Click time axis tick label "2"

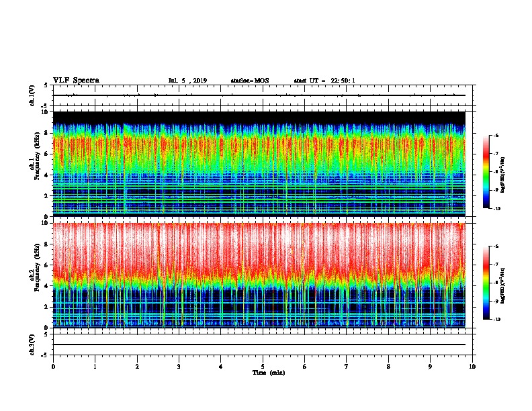point(137,367)
